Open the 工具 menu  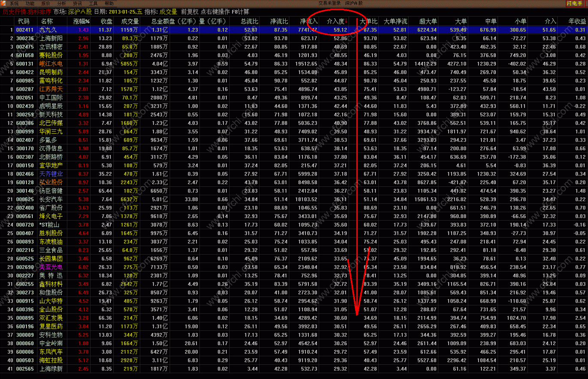pos(93,3)
